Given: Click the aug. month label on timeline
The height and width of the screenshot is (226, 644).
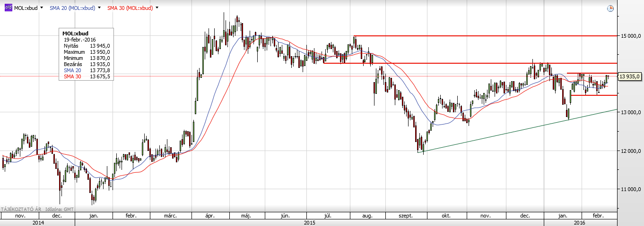Looking at the screenshot, I should (x=367, y=216).
